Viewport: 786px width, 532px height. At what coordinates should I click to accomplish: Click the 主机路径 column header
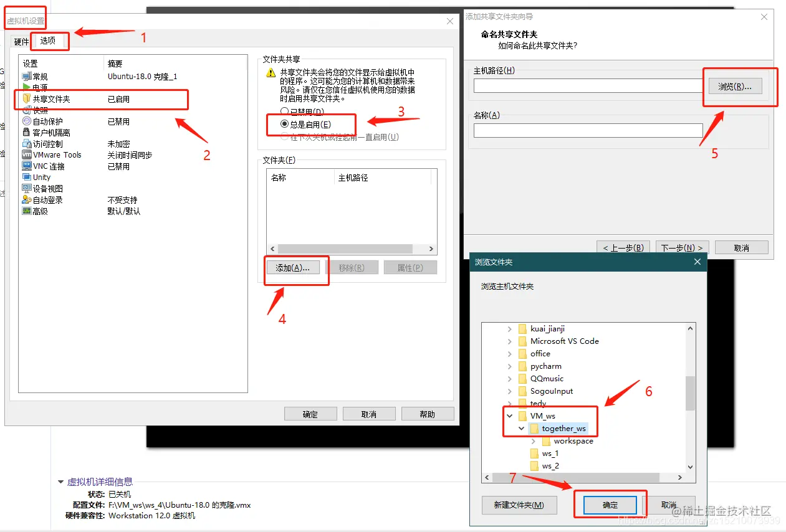coord(383,178)
